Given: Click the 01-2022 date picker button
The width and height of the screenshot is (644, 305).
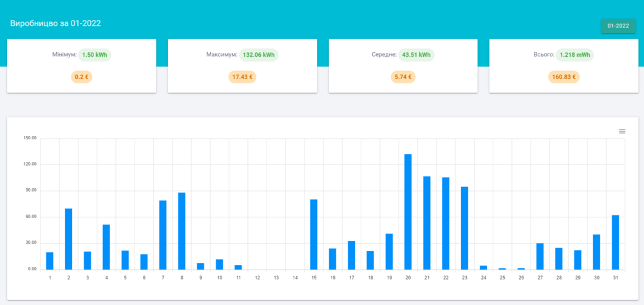Looking at the screenshot, I should pos(618,26).
